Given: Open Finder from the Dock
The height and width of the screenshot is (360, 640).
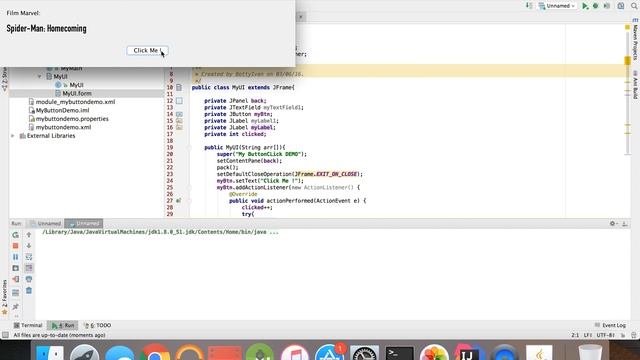Looking at the screenshot, I should tap(49, 353).
